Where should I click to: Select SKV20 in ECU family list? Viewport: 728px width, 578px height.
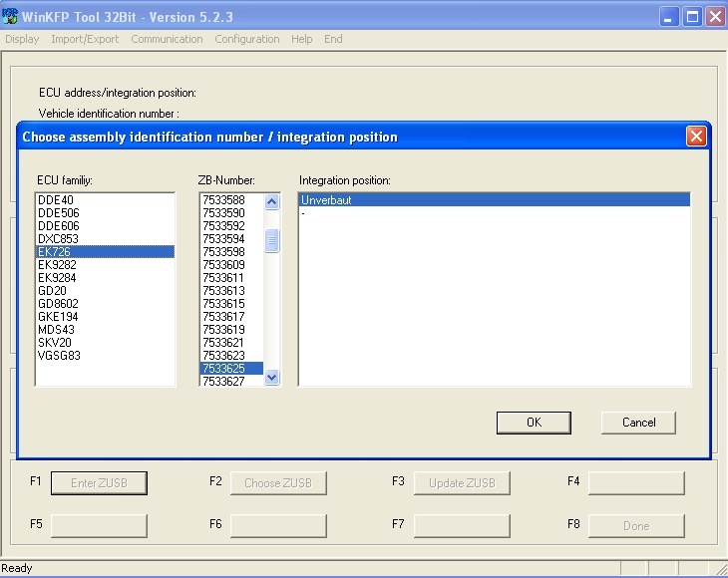[x=105, y=343]
